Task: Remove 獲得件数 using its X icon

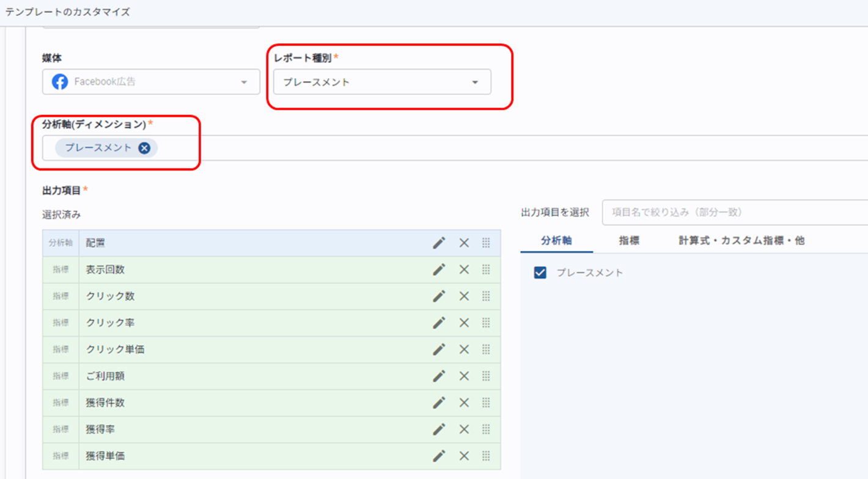Action: pyautogui.click(x=464, y=403)
